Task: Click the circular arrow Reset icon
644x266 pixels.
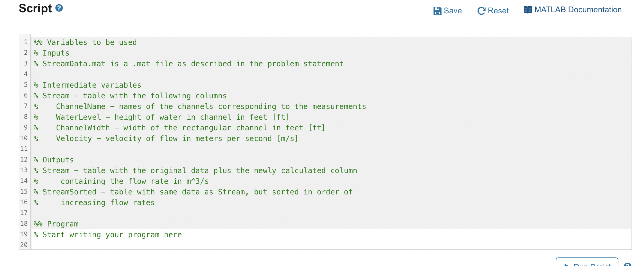Action: [481, 11]
